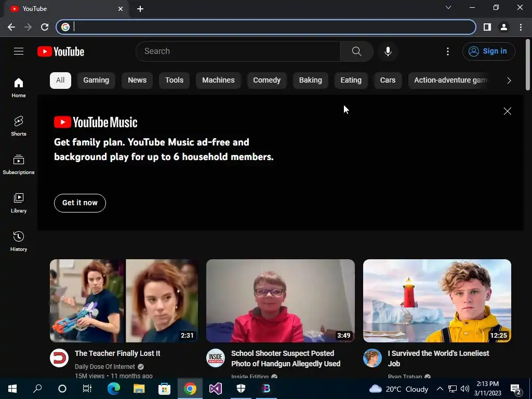Open the red hoodie boy thumbnail (3:49)
The height and width of the screenshot is (399, 532).
point(280,301)
